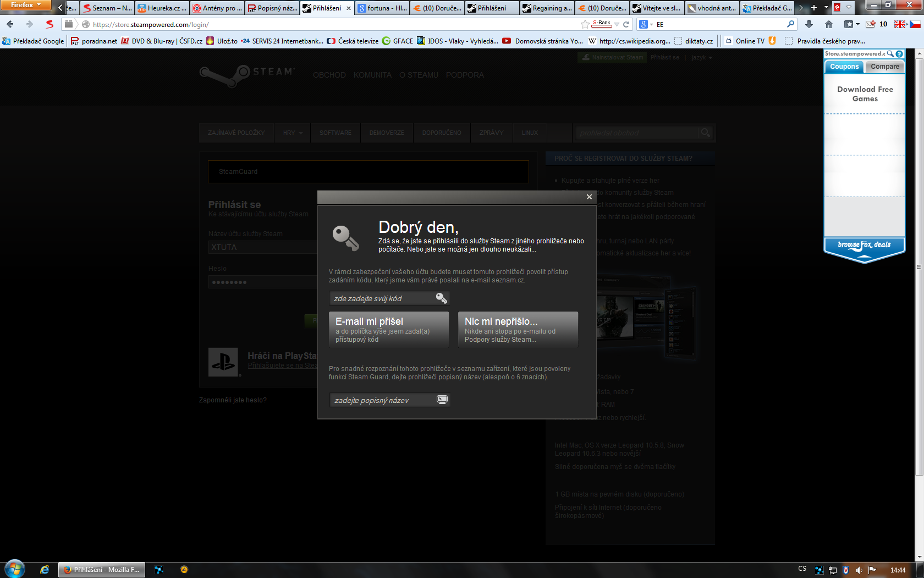
Task: Expand the 'jazyk' language dropdown
Action: coord(702,58)
